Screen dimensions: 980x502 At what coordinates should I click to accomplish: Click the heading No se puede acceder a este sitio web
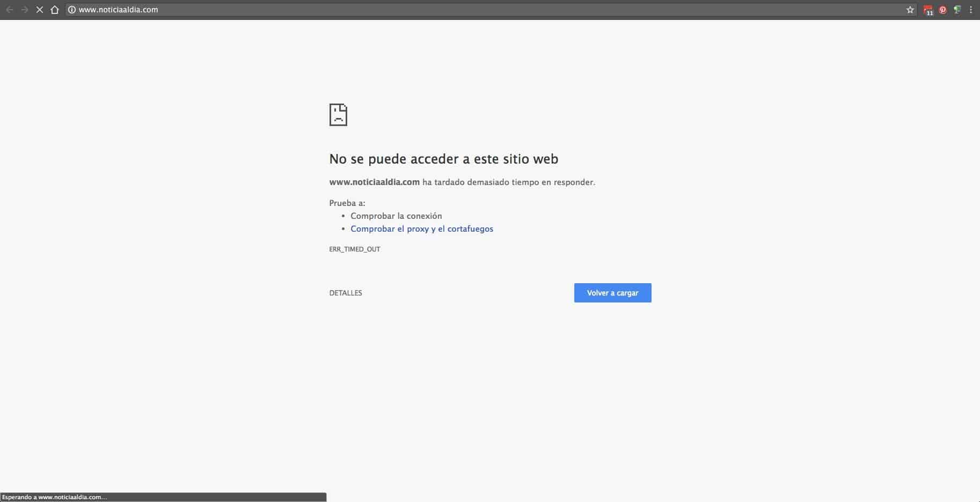444,159
